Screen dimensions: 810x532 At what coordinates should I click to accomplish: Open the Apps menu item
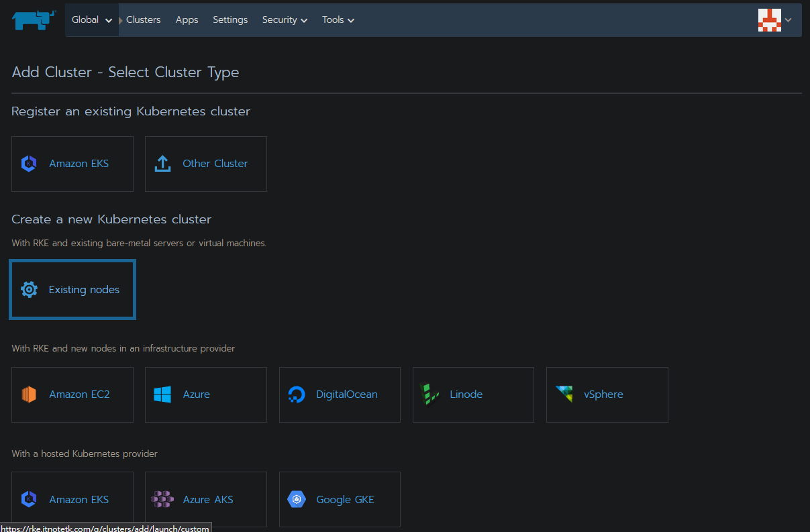[x=187, y=20]
